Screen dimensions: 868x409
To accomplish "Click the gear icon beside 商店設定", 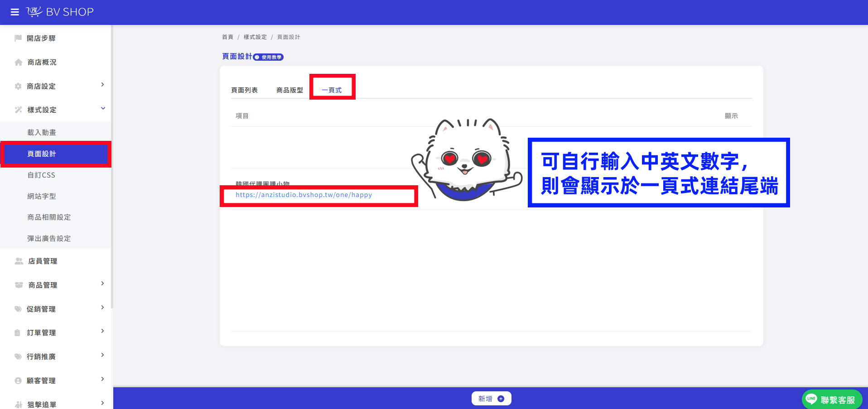I will coord(18,86).
